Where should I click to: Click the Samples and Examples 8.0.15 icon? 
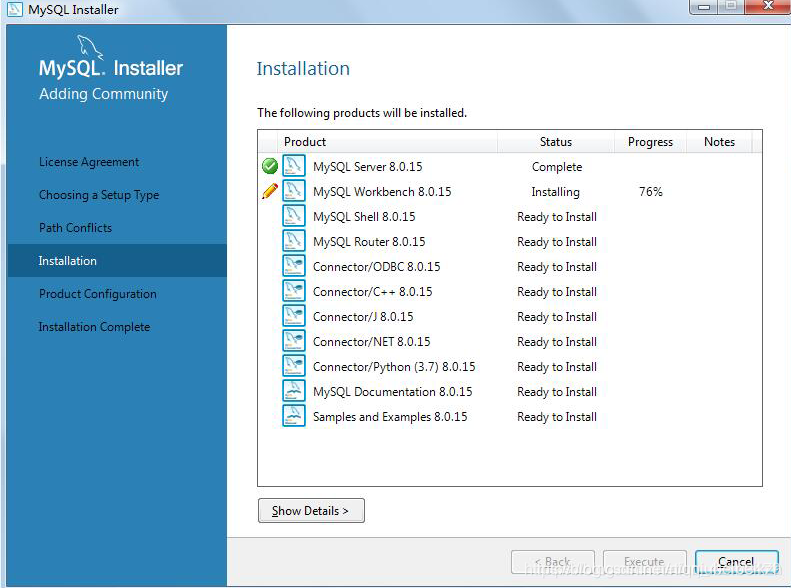294,416
